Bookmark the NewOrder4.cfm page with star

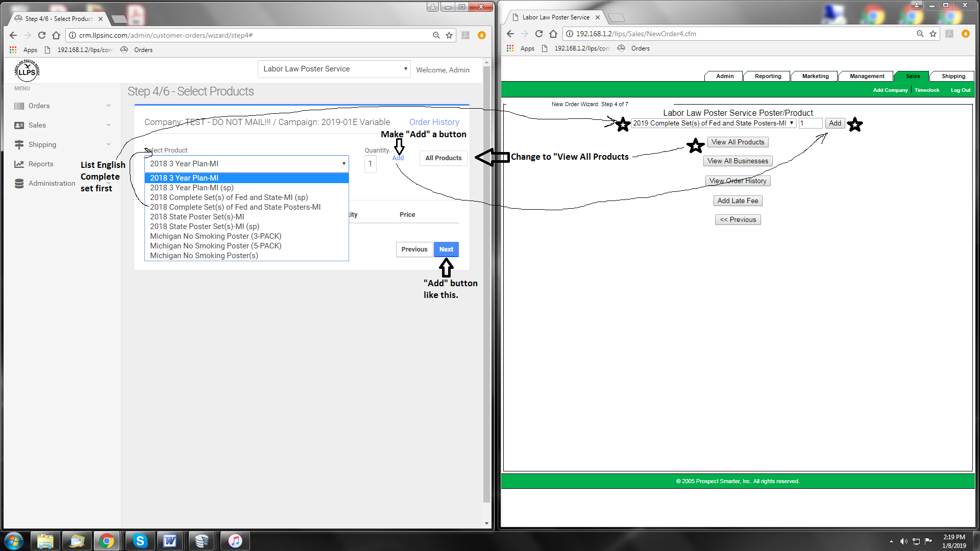[x=933, y=34]
